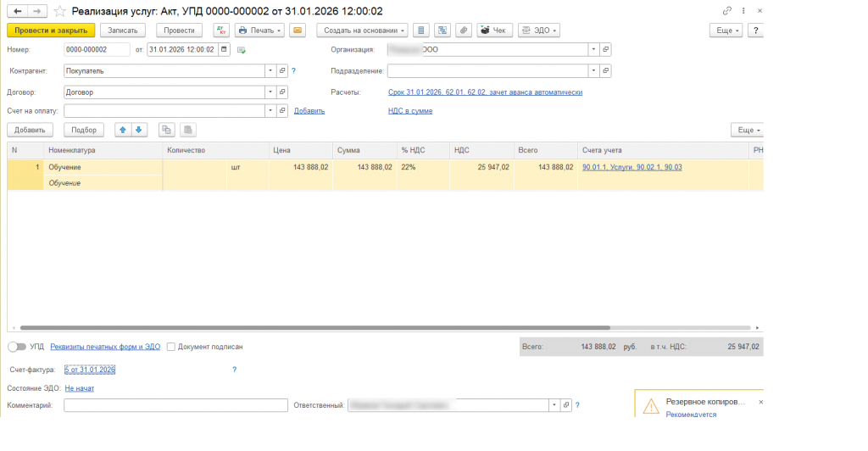Screen dimensions: 868x451
Task: Print a receipt with Чек button
Action: pos(494,31)
